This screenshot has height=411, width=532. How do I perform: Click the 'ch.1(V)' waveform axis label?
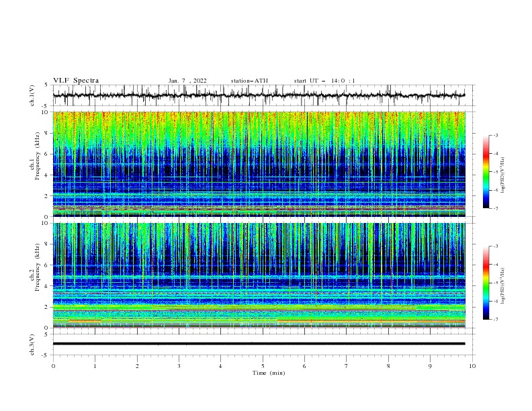(x=32, y=95)
